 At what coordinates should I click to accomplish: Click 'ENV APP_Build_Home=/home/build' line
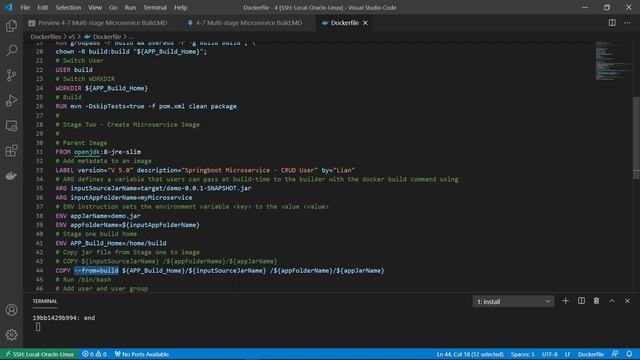click(111, 243)
